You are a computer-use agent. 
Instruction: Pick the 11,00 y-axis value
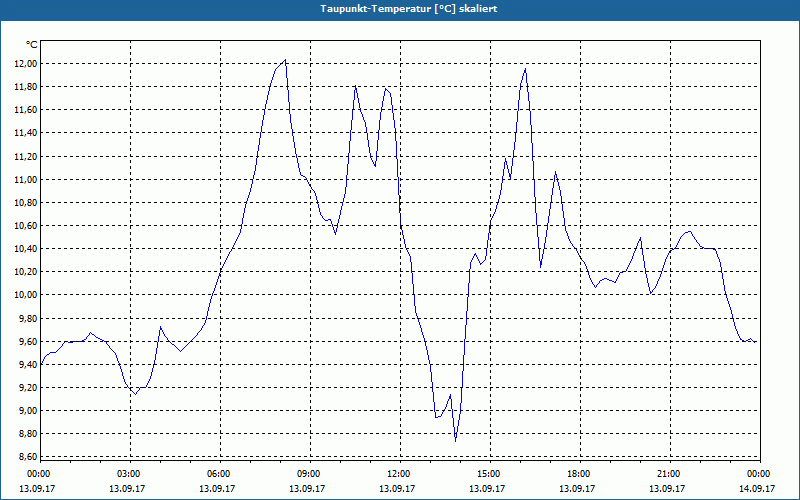(x=26, y=179)
